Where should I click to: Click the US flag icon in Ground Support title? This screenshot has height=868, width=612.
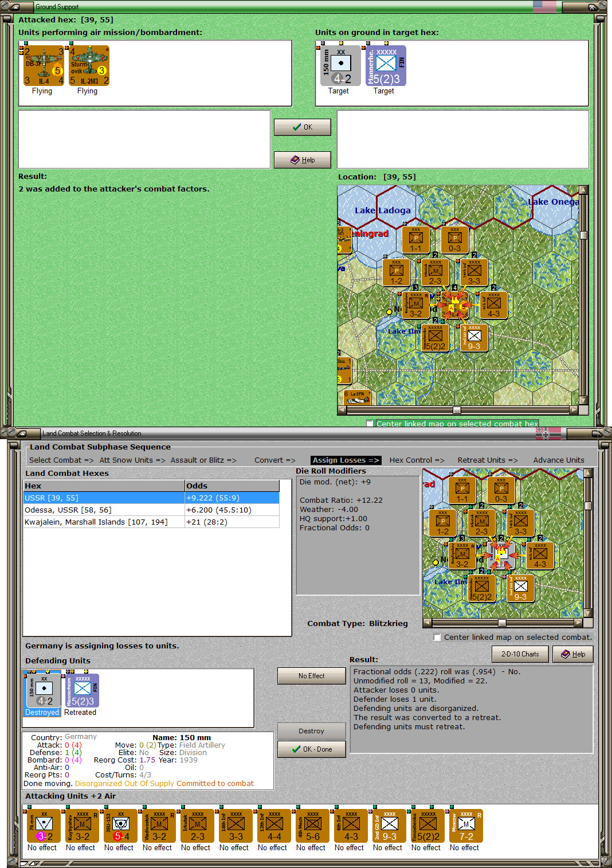(544, 6)
